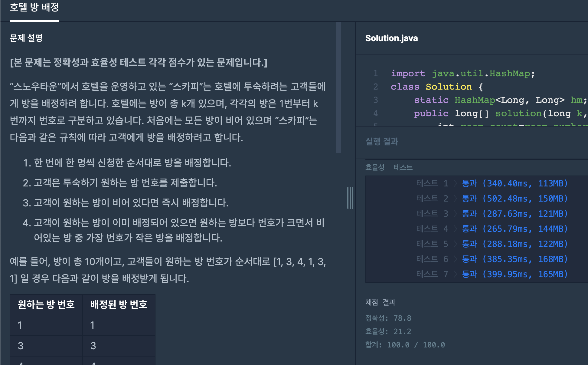Select the 테스트 3 row label
This screenshot has width=588, height=365.
432,214
